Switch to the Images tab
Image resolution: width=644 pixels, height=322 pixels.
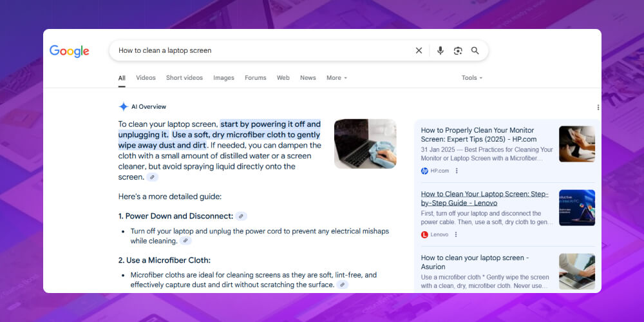tap(223, 78)
